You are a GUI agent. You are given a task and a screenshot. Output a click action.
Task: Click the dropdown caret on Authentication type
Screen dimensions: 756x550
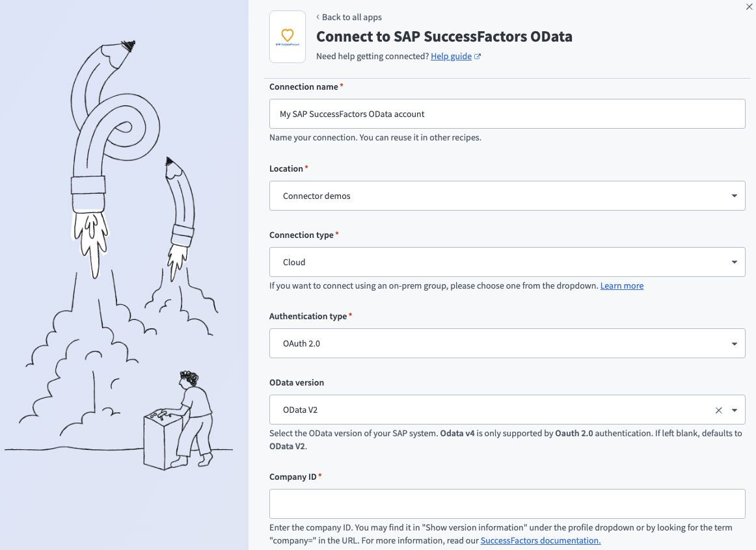pos(735,343)
